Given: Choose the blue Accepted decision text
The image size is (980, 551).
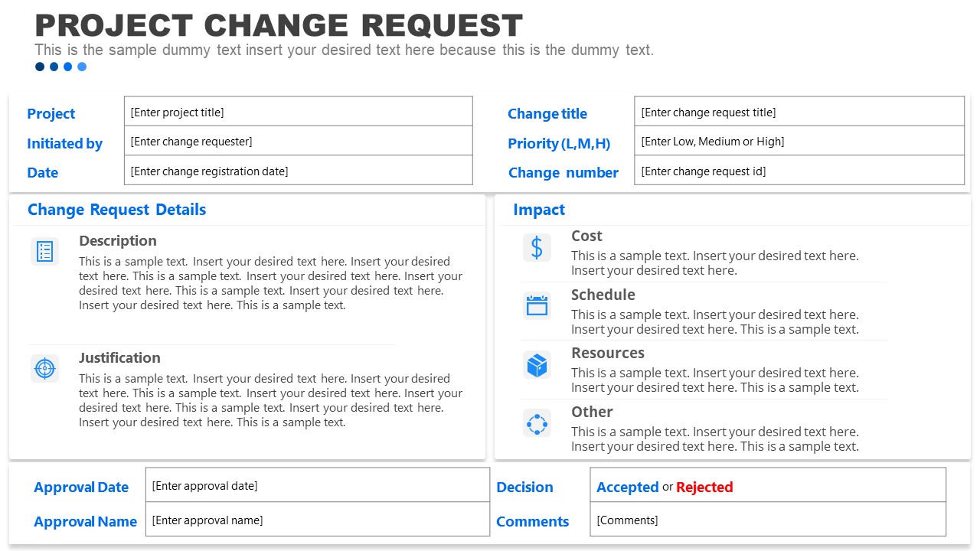Looking at the screenshot, I should coord(627,487).
